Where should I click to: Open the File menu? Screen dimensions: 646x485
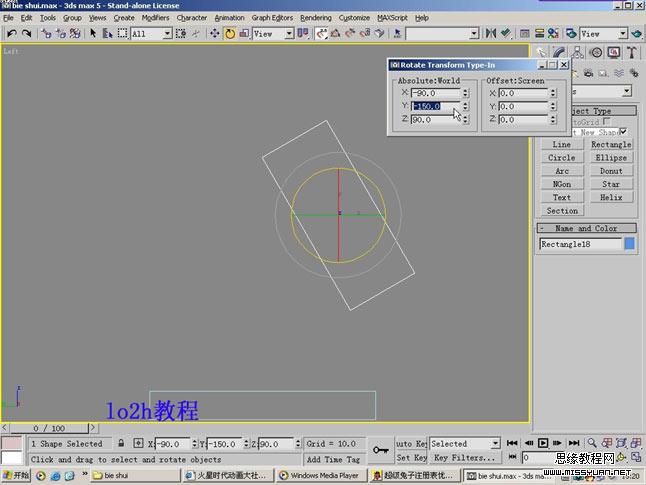tap(8, 18)
